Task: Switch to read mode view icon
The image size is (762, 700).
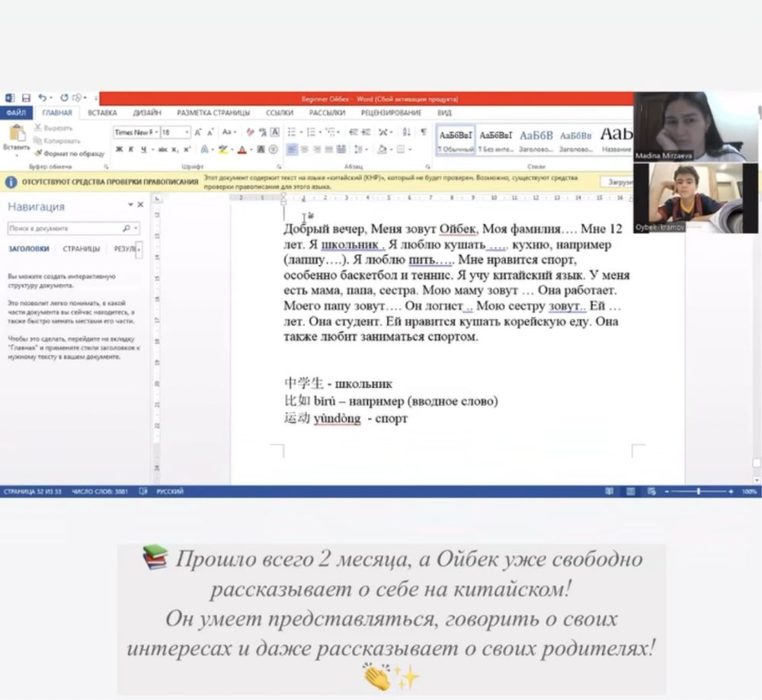Action: pyautogui.click(x=609, y=491)
